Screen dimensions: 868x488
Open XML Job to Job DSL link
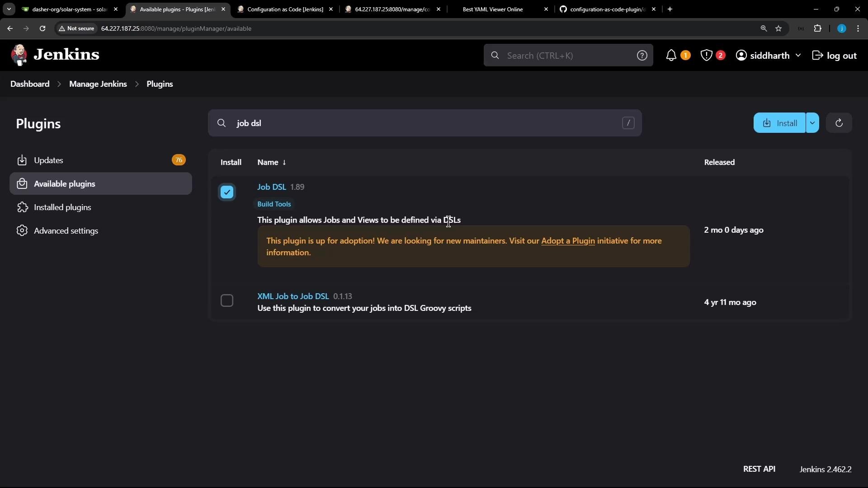coord(293,296)
